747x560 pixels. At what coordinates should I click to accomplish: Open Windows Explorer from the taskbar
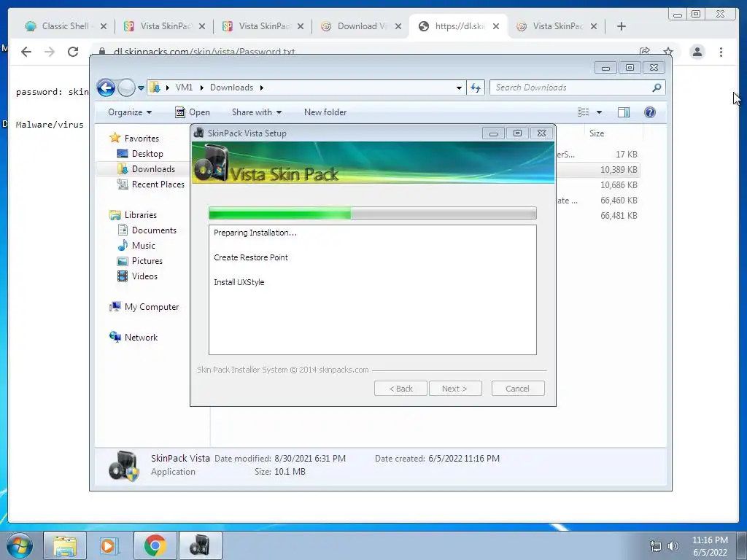tap(65, 545)
